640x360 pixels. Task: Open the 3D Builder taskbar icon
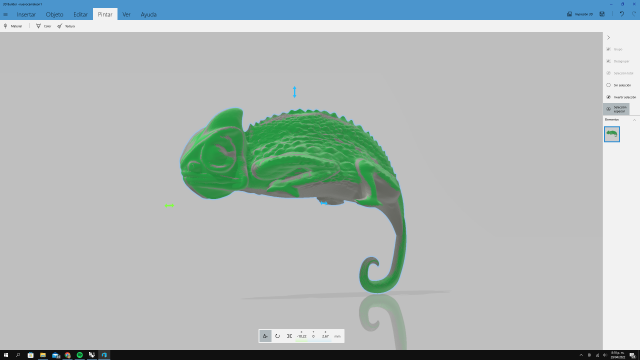[104, 355]
